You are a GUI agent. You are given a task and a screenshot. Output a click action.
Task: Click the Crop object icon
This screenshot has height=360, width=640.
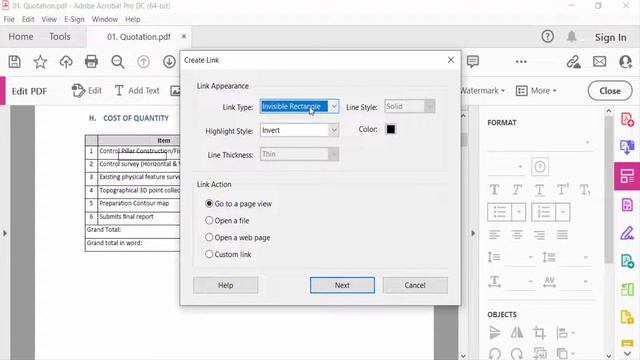click(539, 333)
